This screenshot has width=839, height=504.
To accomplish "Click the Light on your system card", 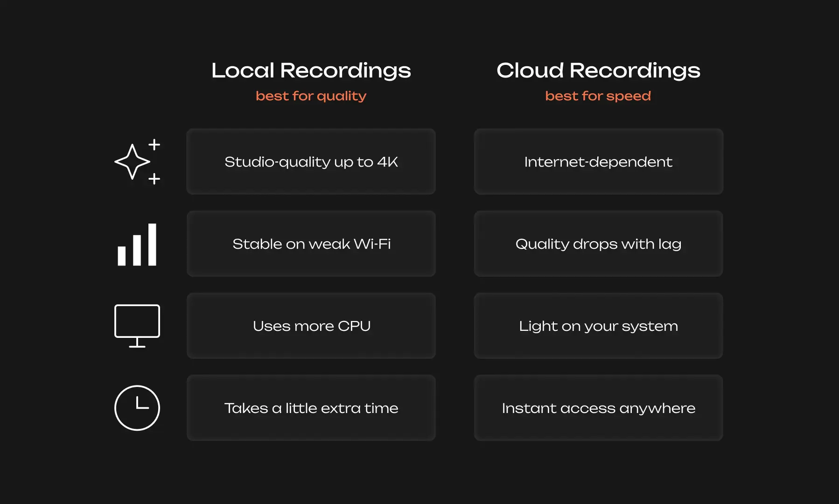I will pos(598,326).
